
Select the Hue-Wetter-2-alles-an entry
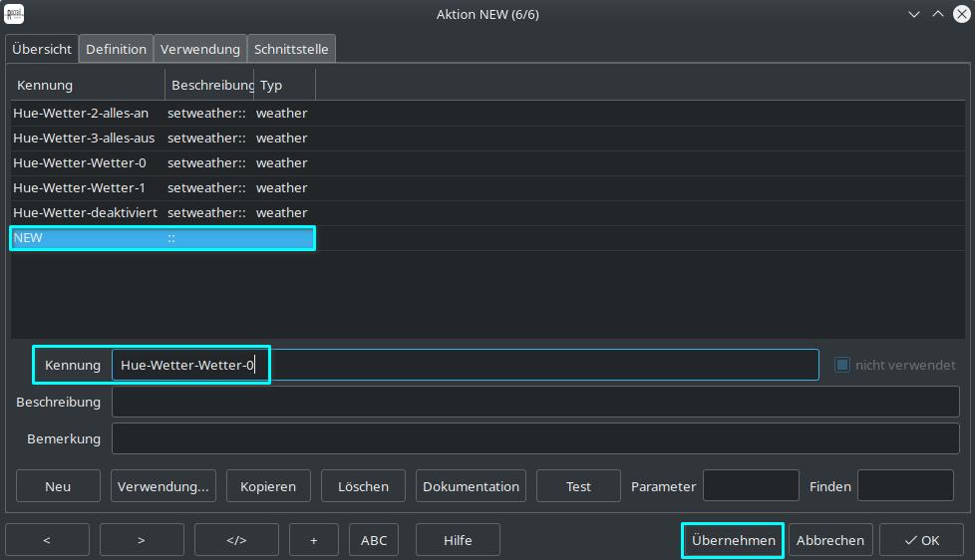[x=81, y=113]
